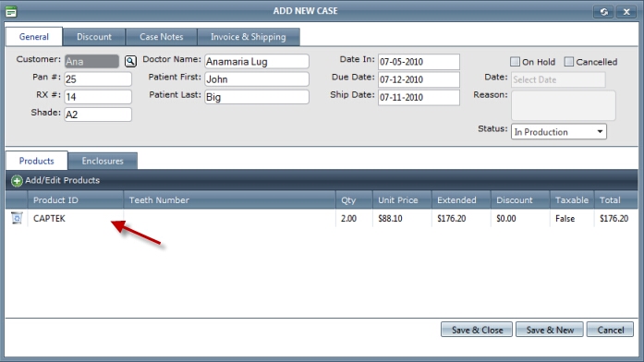Switch to the General tab
644x362 pixels.
click(34, 37)
